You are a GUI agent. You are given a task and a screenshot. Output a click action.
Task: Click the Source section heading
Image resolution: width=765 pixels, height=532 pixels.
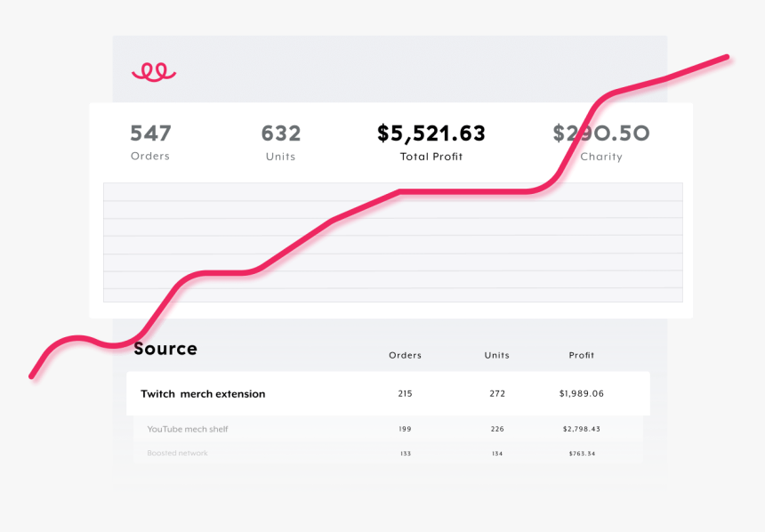(165, 349)
